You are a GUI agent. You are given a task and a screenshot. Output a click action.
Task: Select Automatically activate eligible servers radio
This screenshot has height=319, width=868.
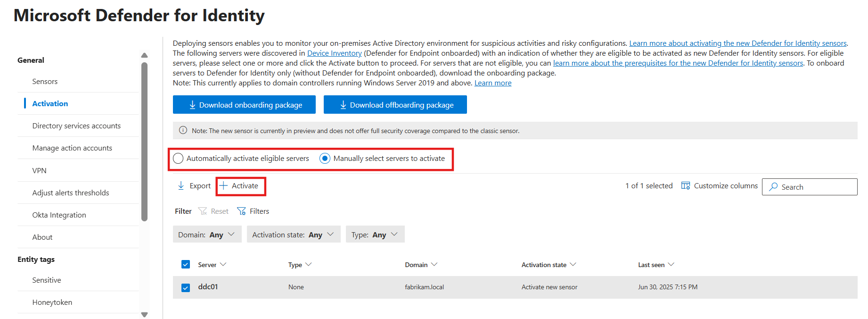[178, 159]
